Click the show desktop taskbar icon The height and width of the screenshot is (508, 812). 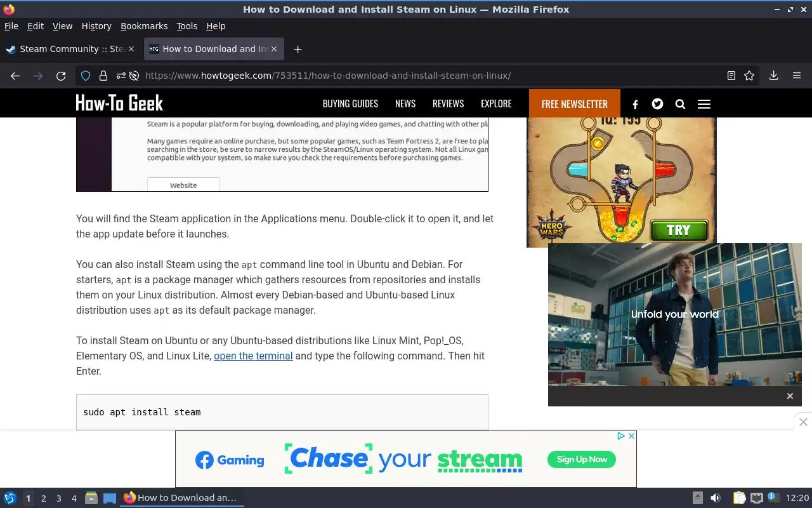110,498
